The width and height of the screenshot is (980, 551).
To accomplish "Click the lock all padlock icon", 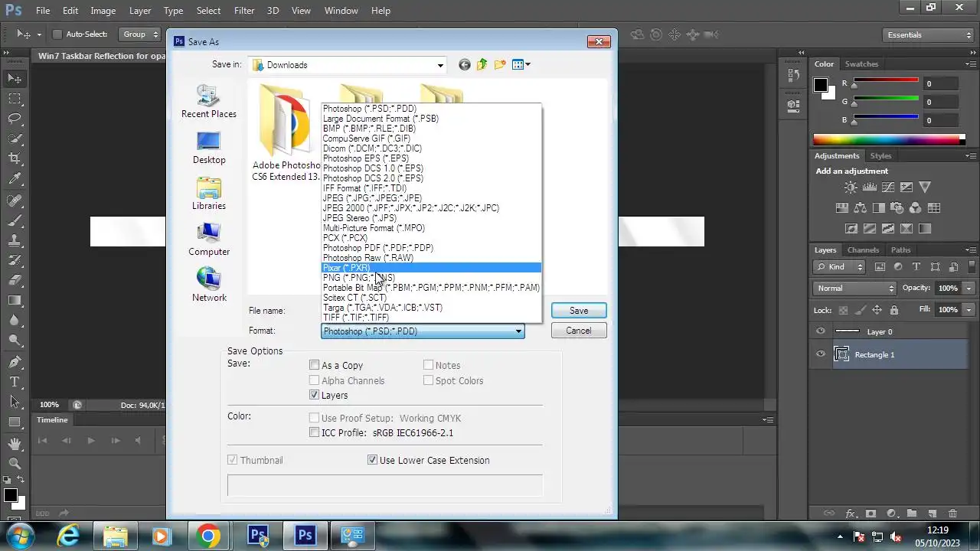I will coord(894,310).
